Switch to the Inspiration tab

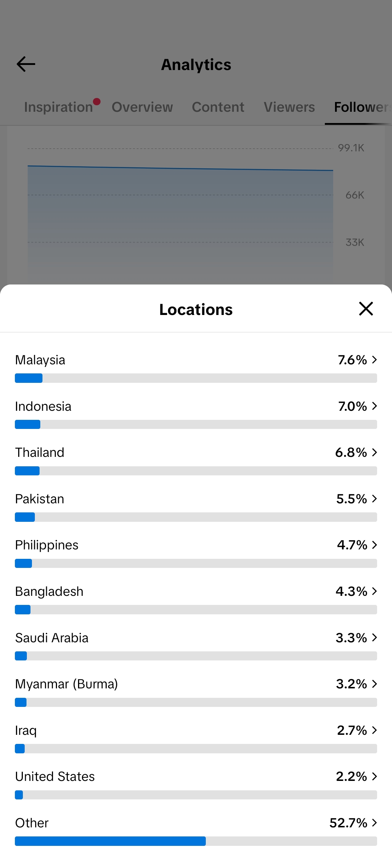58,107
